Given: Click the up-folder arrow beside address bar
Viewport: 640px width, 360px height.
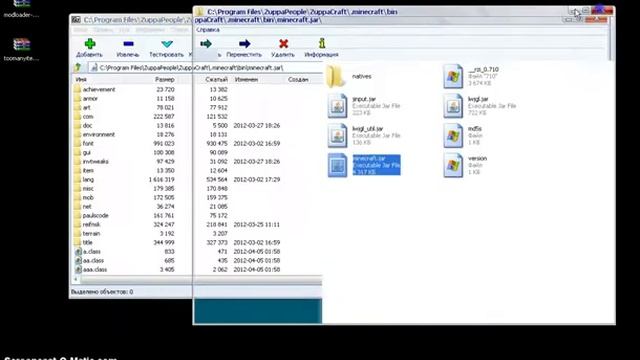Looking at the screenshot, I should click(x=78, y=68).
